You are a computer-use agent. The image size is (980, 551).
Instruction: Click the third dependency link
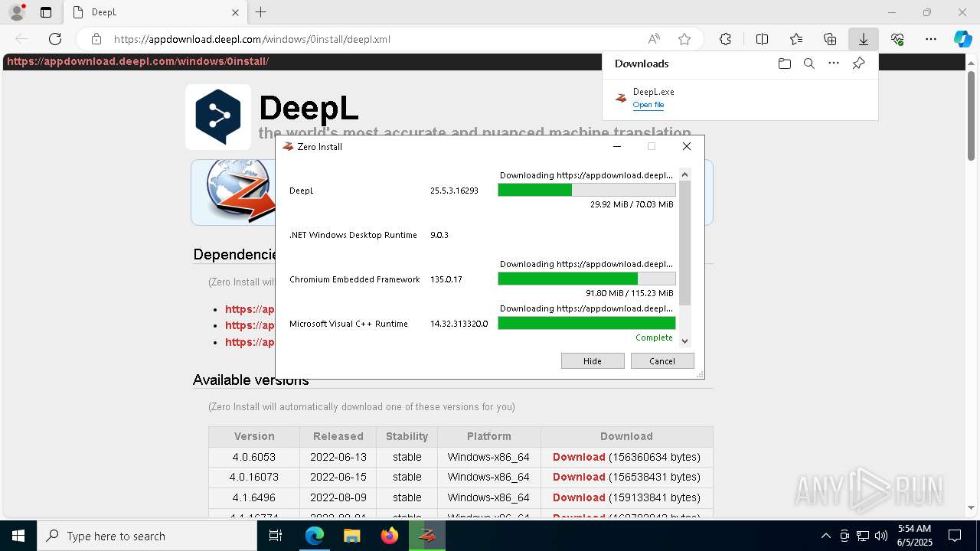tap(250, 342)
